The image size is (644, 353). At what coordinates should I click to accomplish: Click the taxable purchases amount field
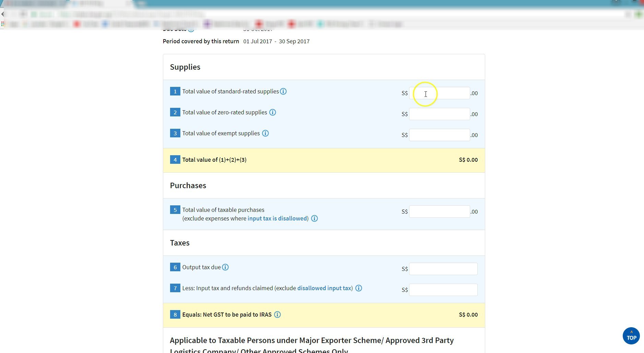pyautogui.click(x=439, y=212)
